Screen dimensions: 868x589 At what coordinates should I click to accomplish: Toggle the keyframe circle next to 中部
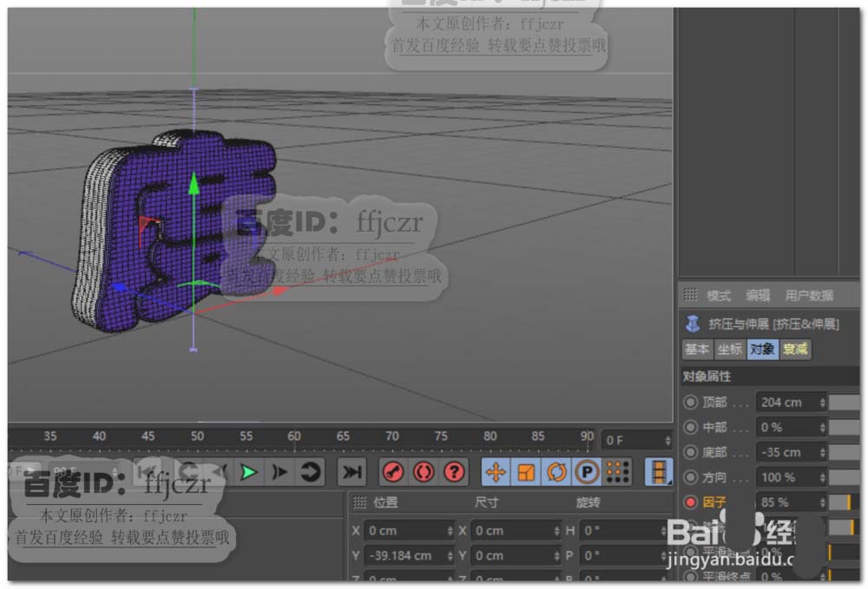[x=690, y=427]
